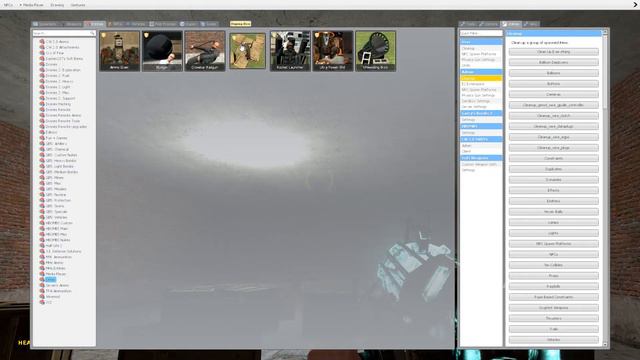Switch to the Utilities tab
640x360 pixels.
tap(511, 24)
